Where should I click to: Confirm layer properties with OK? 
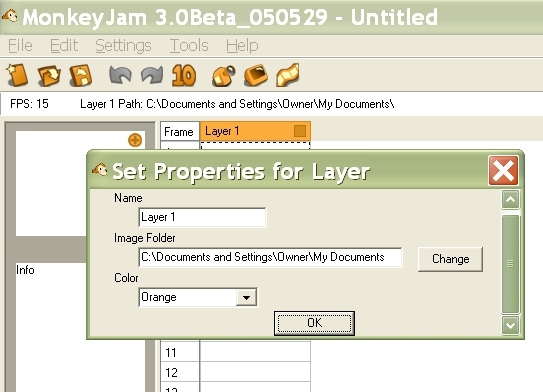pyautogui.click(x=314, y=323)
